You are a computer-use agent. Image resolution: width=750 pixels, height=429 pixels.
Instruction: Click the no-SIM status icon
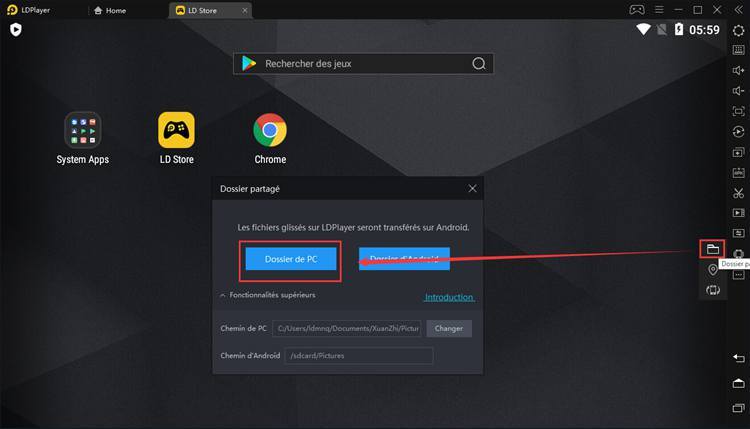pyautogui.click(x=662, y=30)
